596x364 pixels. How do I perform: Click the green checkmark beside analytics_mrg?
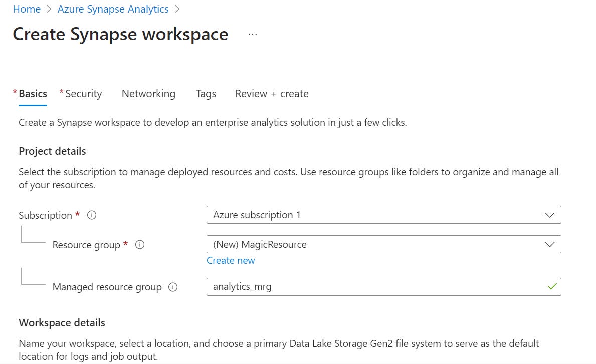(552, 287)
